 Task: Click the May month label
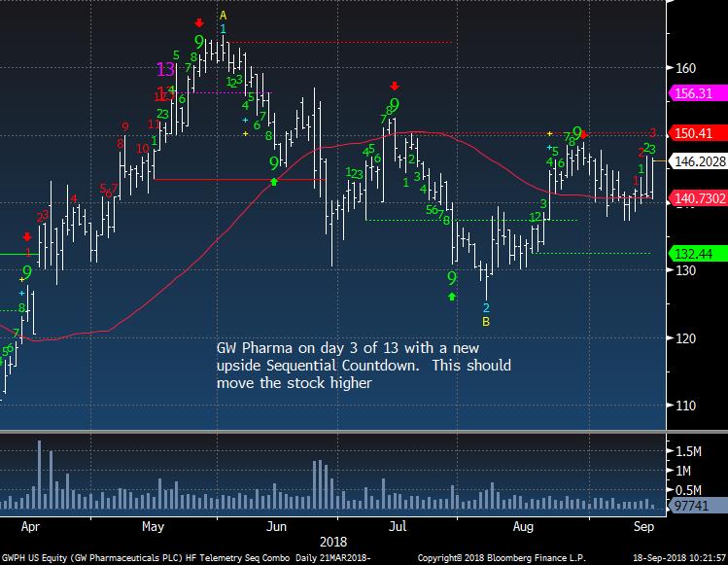tap(153, 527)
